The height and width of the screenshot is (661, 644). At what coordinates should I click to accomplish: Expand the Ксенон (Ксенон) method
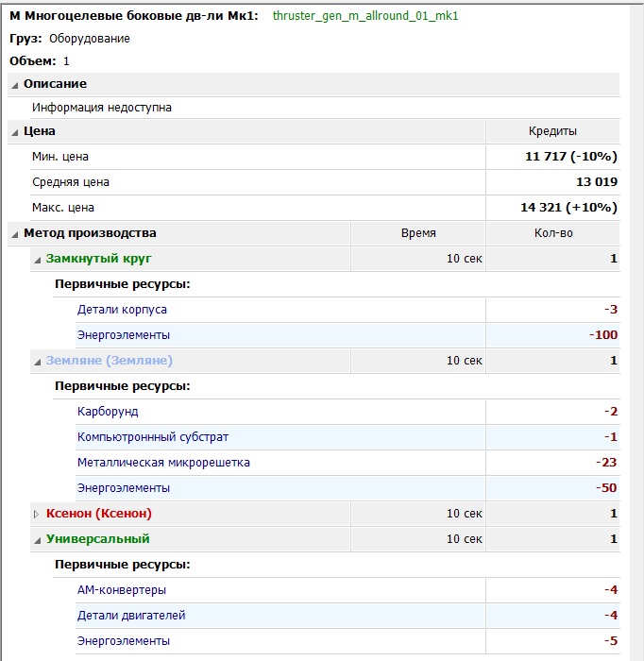[x=38, y=514]
